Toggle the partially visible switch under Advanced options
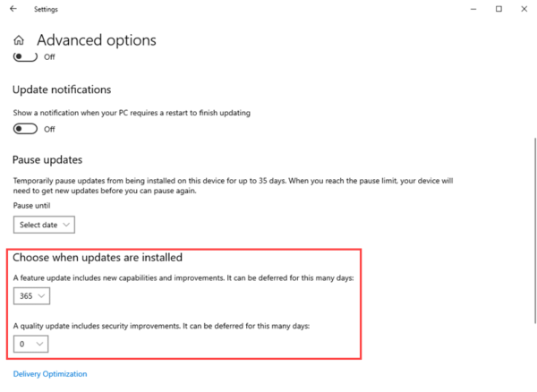Image resolution: width=537 pixels, height=392 pixels. (x=25, y=57)
